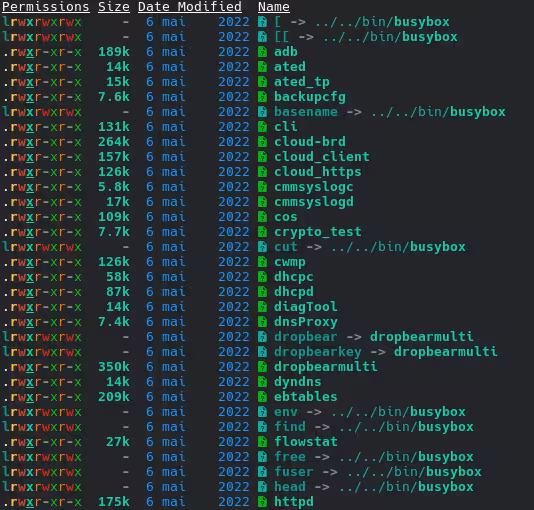The width and height of the screenshot is (534, 510).
Task: Click the file icon beside dnsProxy
Action: click(x=262, y=321)
